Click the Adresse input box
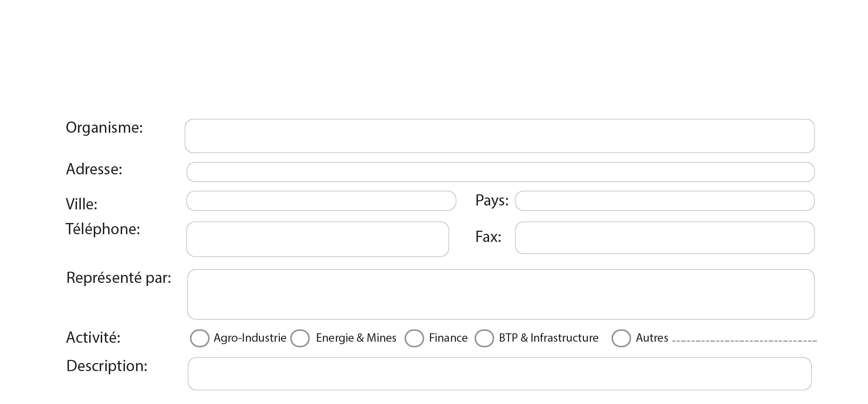868x404 pixels. [x=500, y=172]
